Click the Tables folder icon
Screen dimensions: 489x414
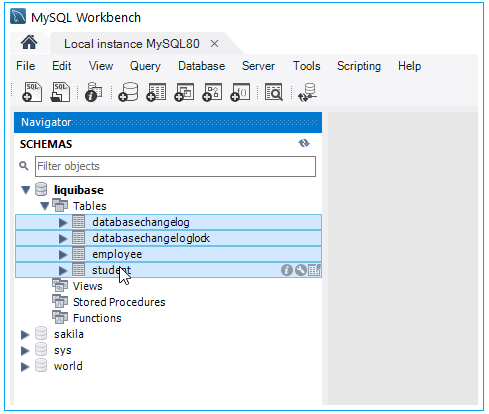tap(60, 205)
